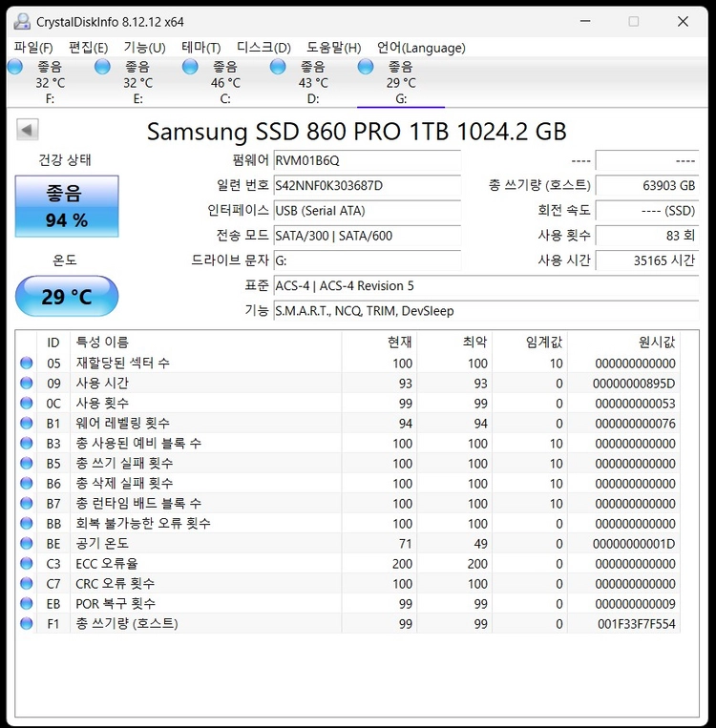Click status icon for B3 총 사용된 예비 블록 수

27,443
